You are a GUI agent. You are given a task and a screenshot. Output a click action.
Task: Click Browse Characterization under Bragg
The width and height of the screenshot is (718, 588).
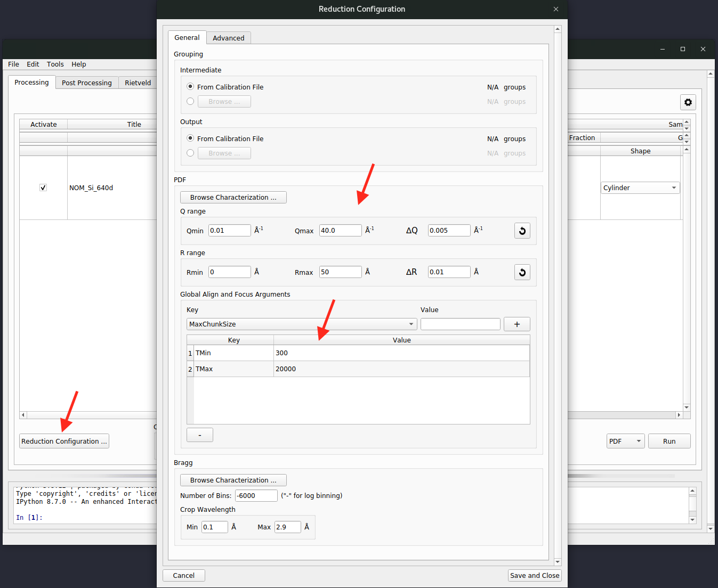point(233,480)
